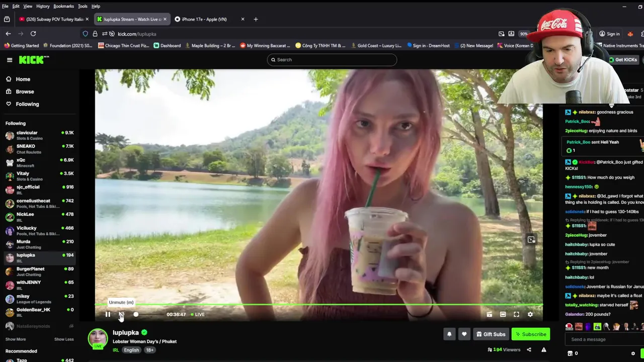
Task: Jump to LIVE in the player
Action: pos(198,314)
